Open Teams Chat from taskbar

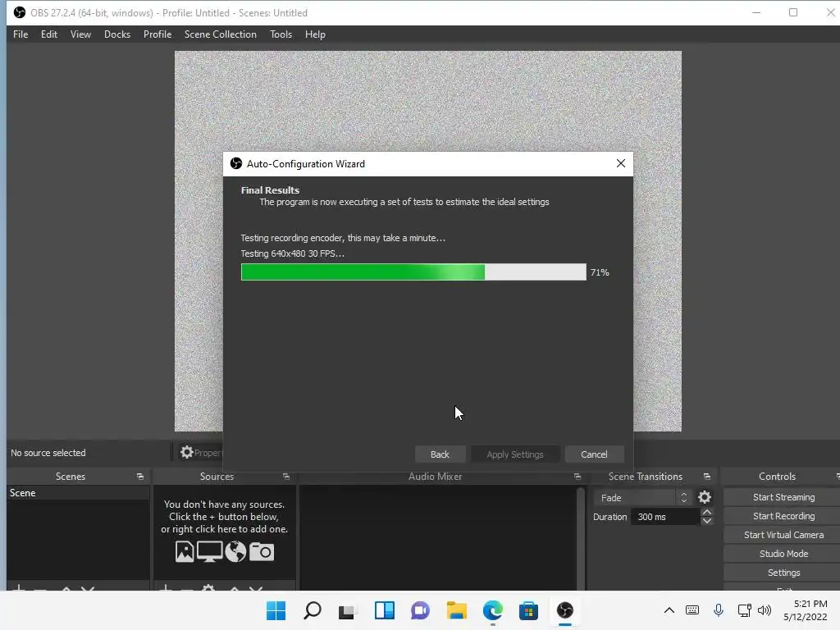click(x=420, y=610)
